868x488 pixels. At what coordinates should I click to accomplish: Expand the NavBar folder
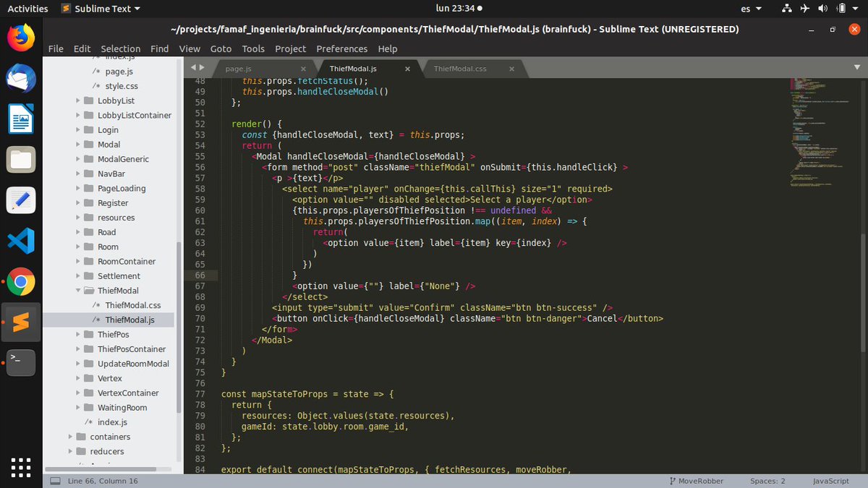pyautogui.click(x=78, y=174)
